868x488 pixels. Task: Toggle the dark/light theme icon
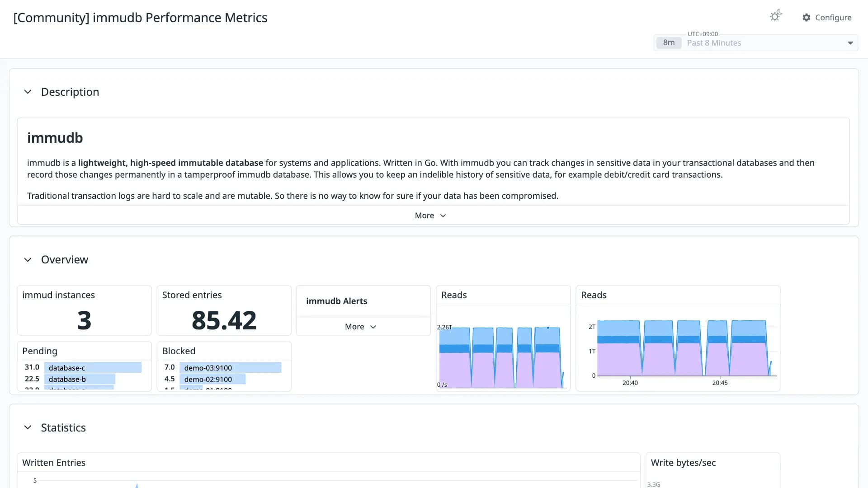coord(776,16)
